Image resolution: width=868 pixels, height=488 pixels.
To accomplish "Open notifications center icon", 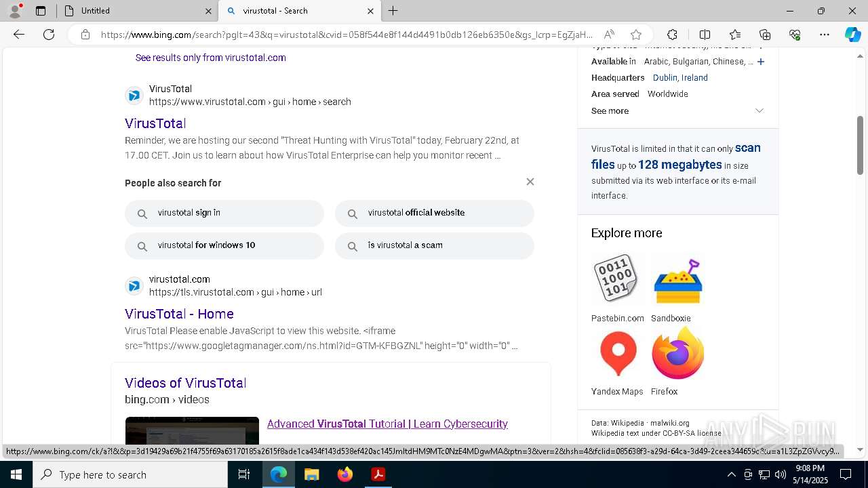I will [x=846, y=474].
